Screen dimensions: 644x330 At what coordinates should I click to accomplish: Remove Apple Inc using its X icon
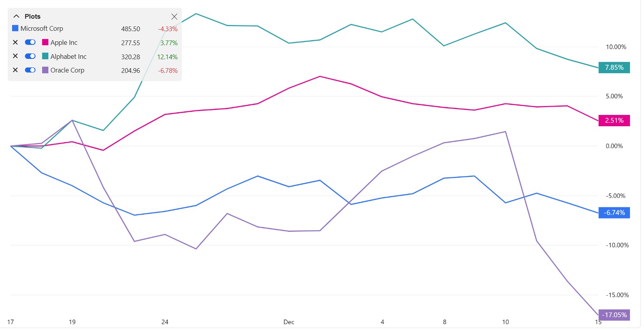coord(15,42)
